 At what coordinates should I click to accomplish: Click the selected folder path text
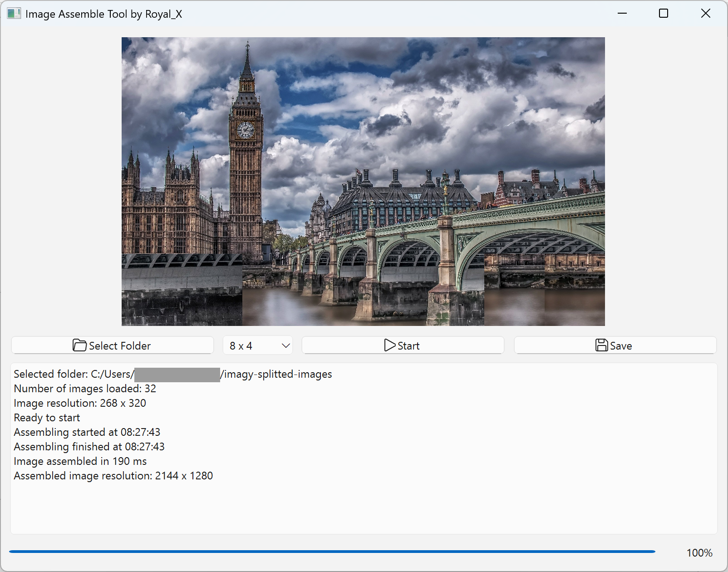172,374
